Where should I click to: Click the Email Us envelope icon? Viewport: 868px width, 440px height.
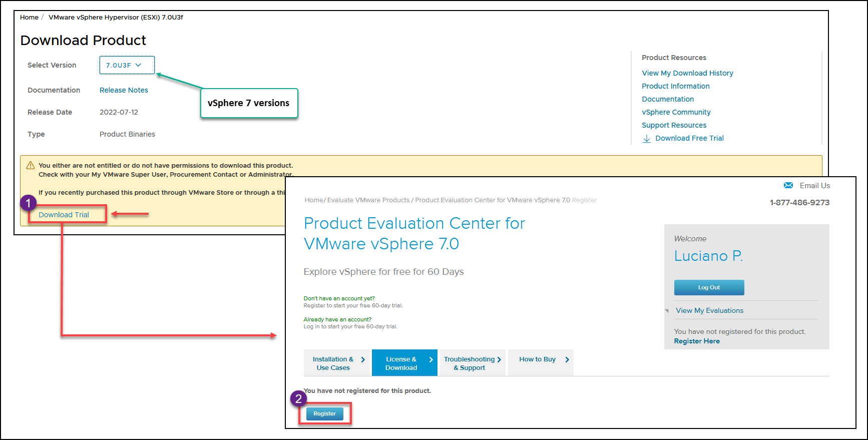[x=788, y=185]
